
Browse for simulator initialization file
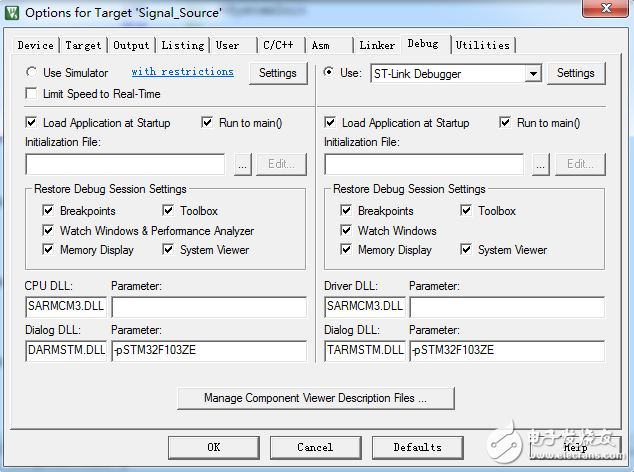pyautogui.click(x=243, y=164)
